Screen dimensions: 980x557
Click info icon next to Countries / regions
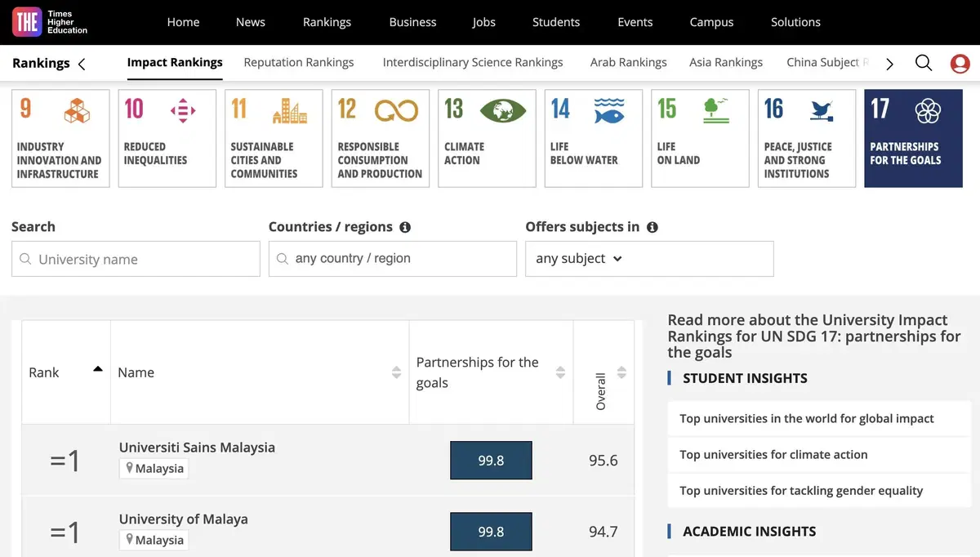click(405, 227)
